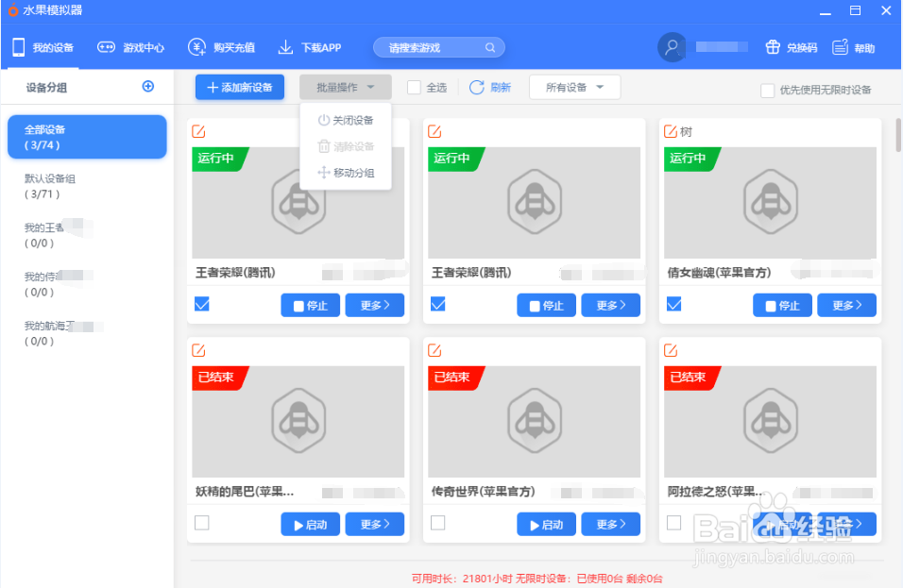Check 传奇世界 device checkbox
Viewport: 903px width, 588px height.
tap(437, 523)
